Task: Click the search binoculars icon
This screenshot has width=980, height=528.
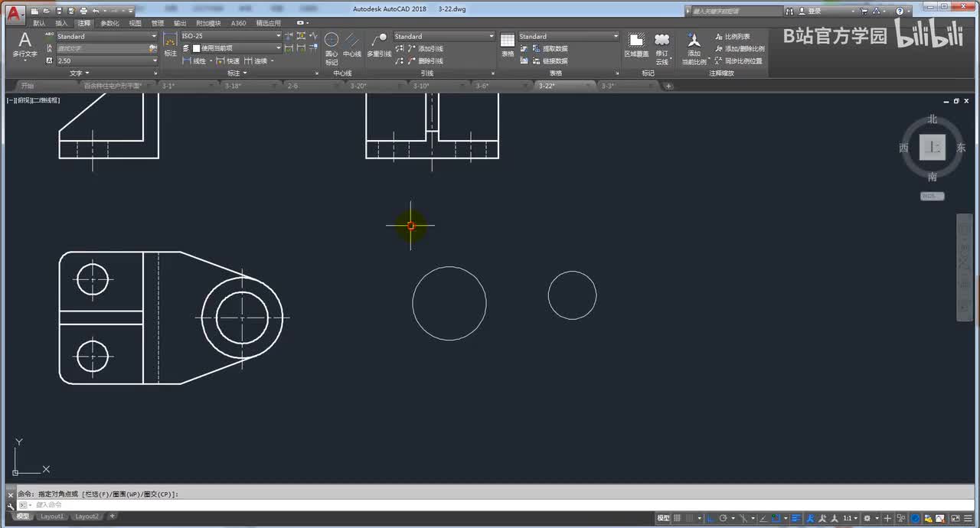Action: 791,11
